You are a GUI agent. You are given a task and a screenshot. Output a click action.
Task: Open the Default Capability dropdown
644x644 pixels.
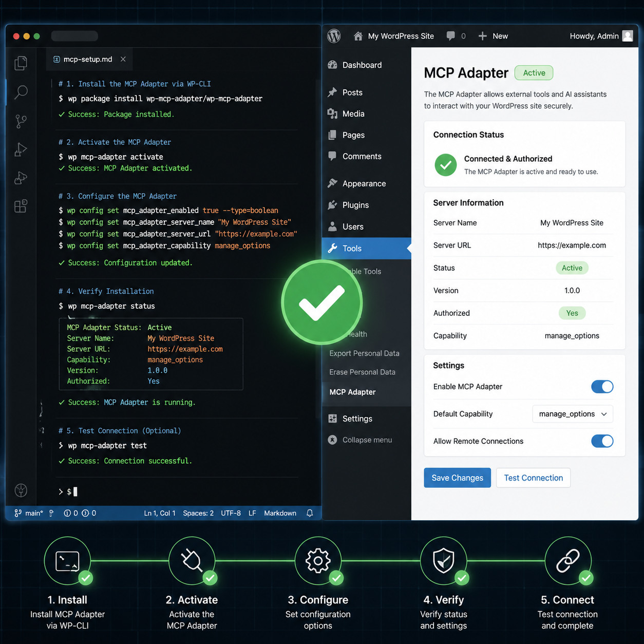coord(573,414)
